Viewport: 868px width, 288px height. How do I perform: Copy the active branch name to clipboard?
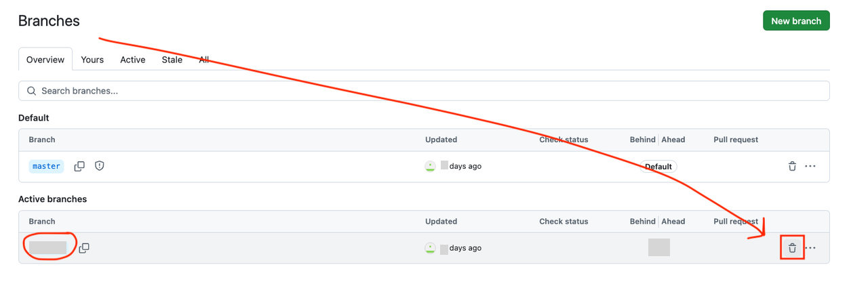coord(84,248)
